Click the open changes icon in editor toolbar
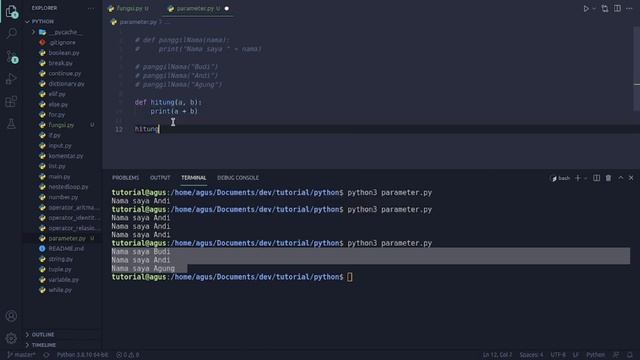This screenshot has height=360, width=640. (605, 9)
